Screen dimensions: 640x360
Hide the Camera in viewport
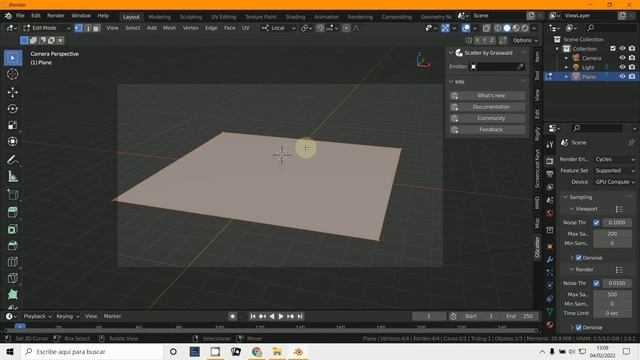point(622,58)
